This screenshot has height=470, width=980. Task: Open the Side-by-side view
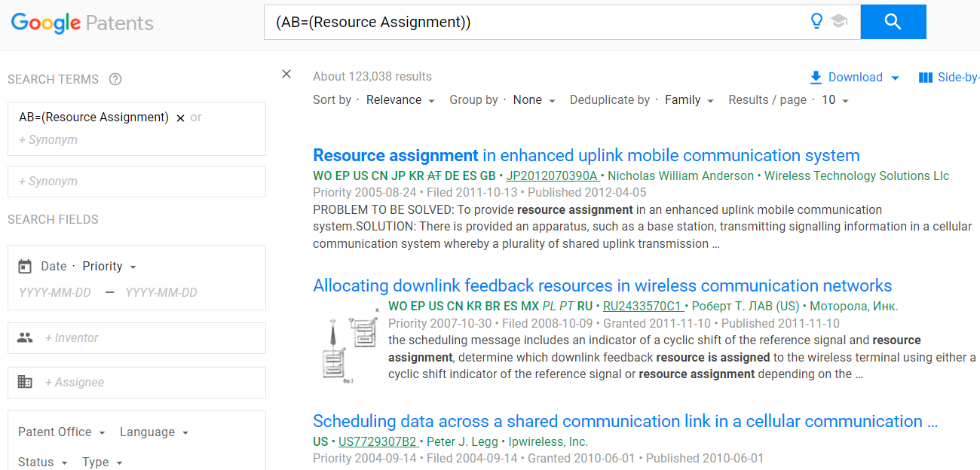point(948,78)
